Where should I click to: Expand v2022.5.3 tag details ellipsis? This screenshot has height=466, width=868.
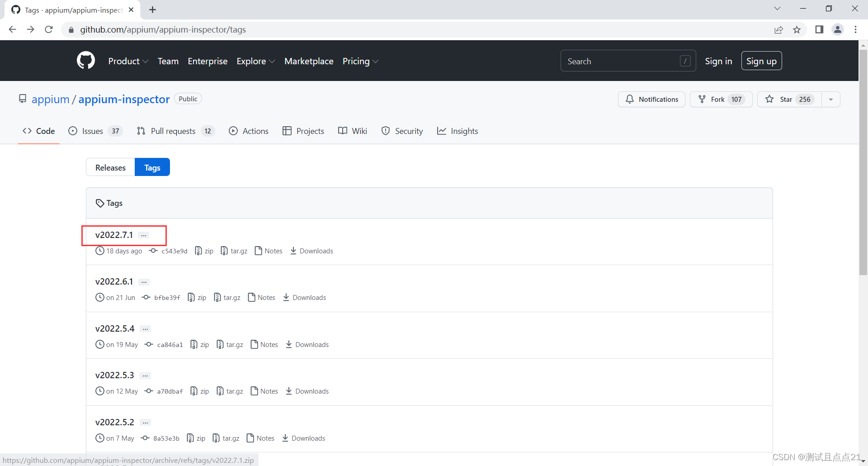(145, 376)
